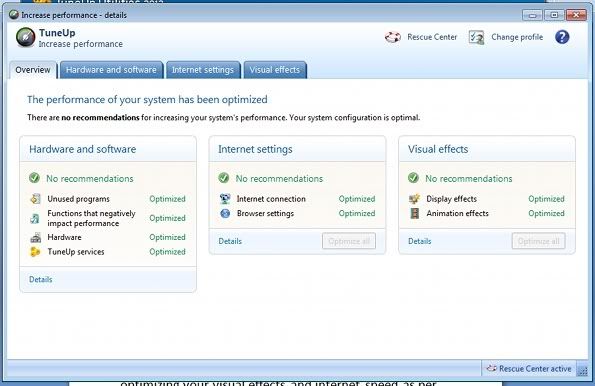Viewport: 595px width, 386px height.
Task: Click the Hardware row icon
Action: 35,238
